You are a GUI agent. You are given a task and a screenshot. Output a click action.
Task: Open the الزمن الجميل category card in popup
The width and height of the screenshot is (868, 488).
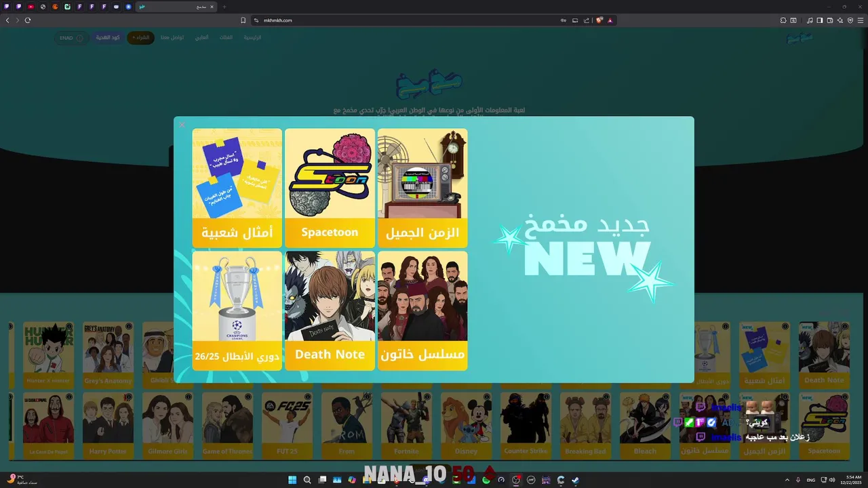422,188
